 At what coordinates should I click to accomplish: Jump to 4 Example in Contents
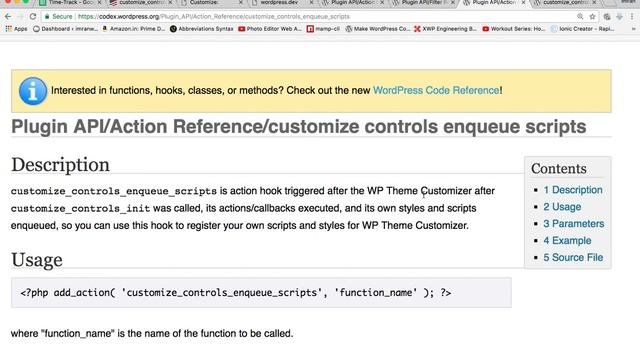coord(567,241)
